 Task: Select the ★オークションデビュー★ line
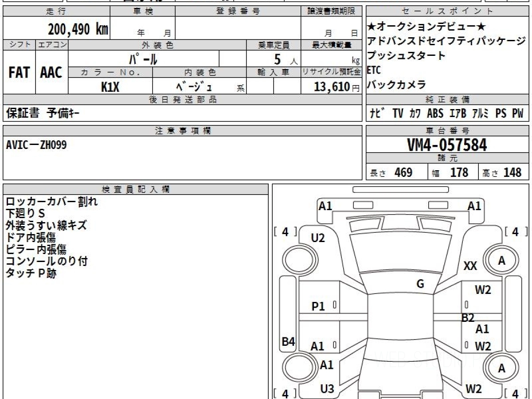pos(426,27)
